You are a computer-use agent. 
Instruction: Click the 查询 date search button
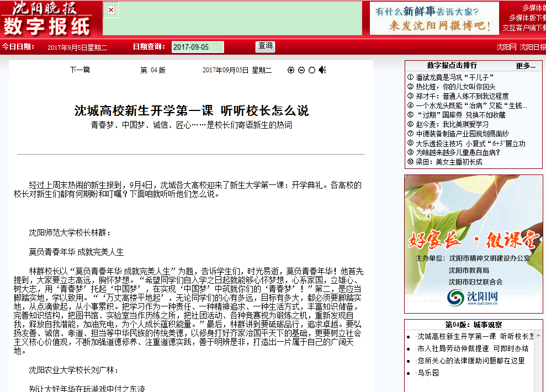266,46
